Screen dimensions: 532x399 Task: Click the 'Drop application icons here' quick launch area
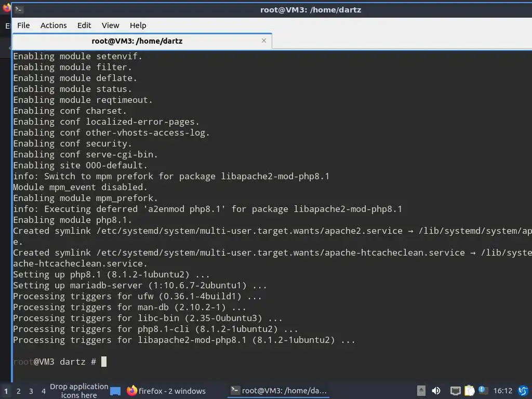(x=79, y=391)
